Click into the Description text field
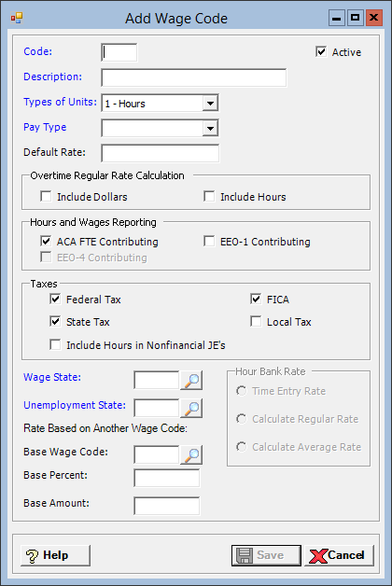392x586 pixels. 193,77
